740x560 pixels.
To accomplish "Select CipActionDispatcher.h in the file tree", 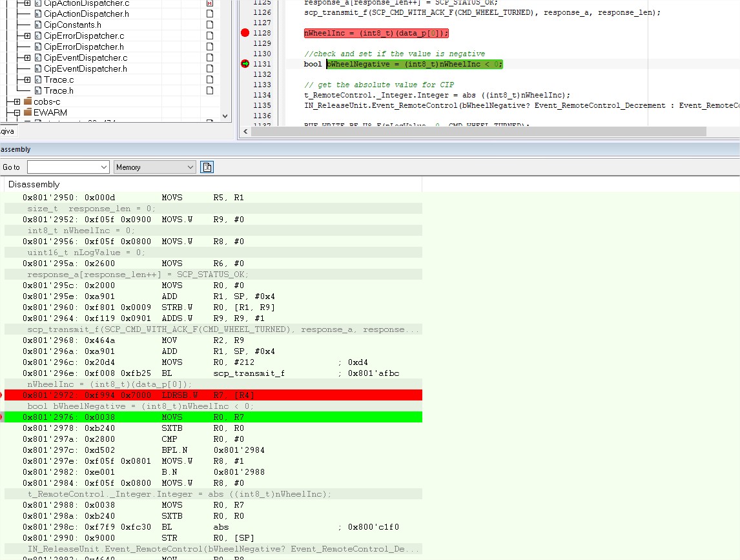I will coord(87,14).
